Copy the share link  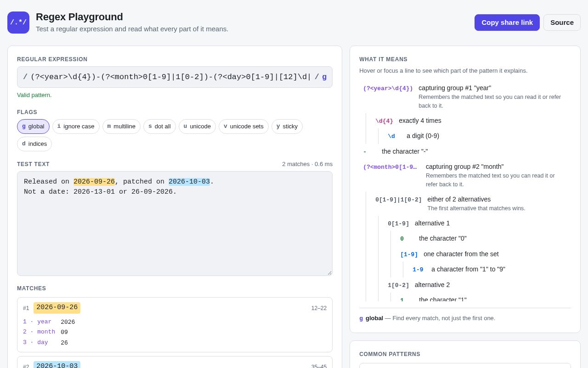tap(507, 23)
